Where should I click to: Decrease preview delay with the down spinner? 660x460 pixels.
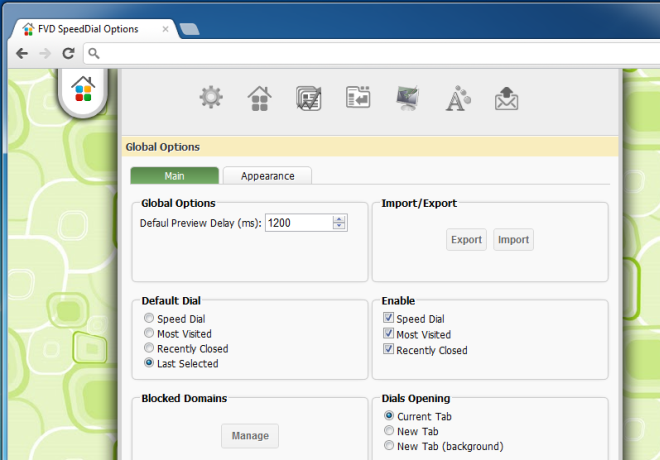pyautogui.click(x=339, y=226)
